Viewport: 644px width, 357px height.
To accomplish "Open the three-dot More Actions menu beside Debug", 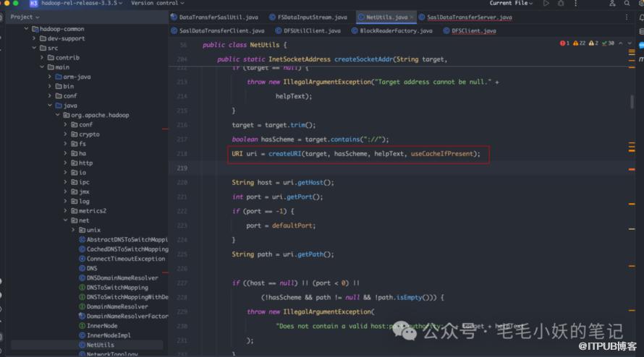I will click(577, 4).
